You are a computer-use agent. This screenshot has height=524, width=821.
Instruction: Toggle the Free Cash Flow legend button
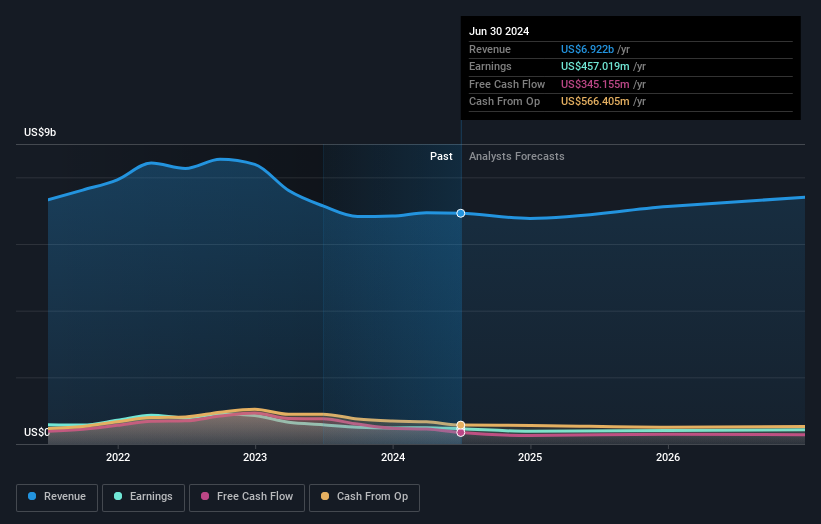pyautogui.click(x=247, y=497)
